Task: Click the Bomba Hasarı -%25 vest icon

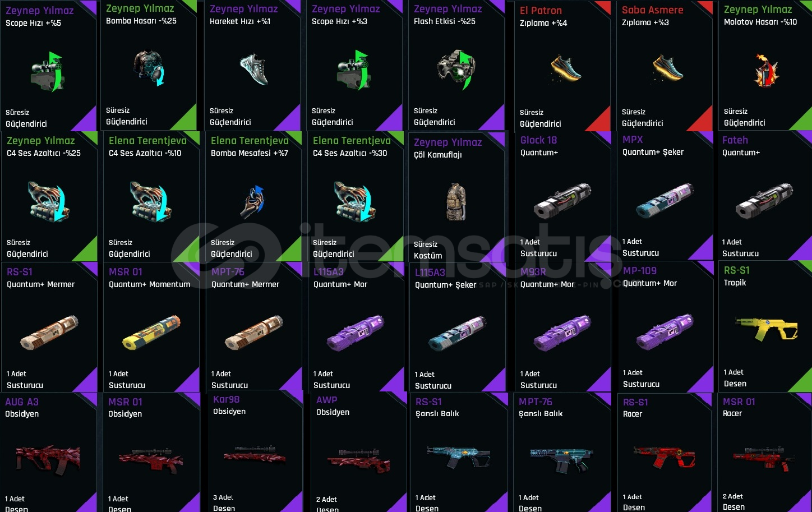Action: (149, 68)
